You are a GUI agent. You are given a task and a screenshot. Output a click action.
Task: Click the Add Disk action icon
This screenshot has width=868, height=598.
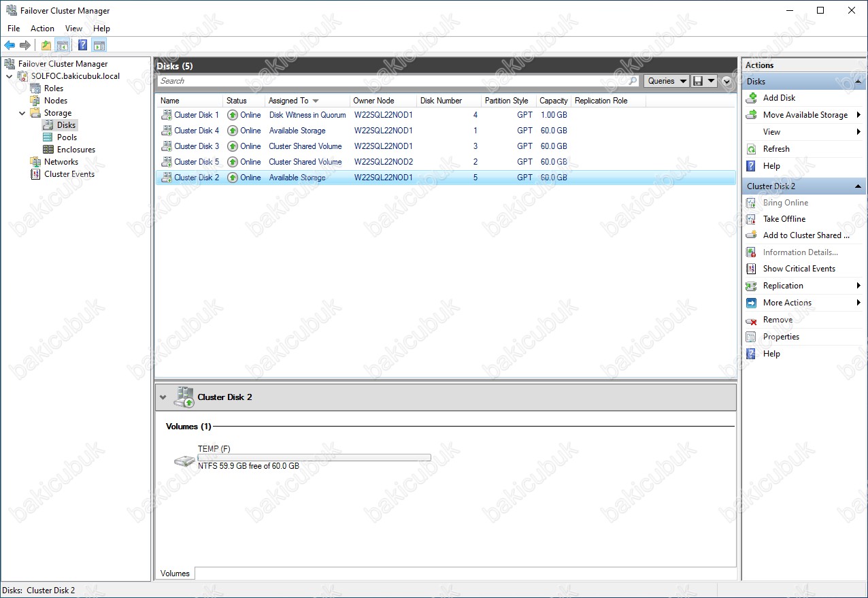pos(751,98)
